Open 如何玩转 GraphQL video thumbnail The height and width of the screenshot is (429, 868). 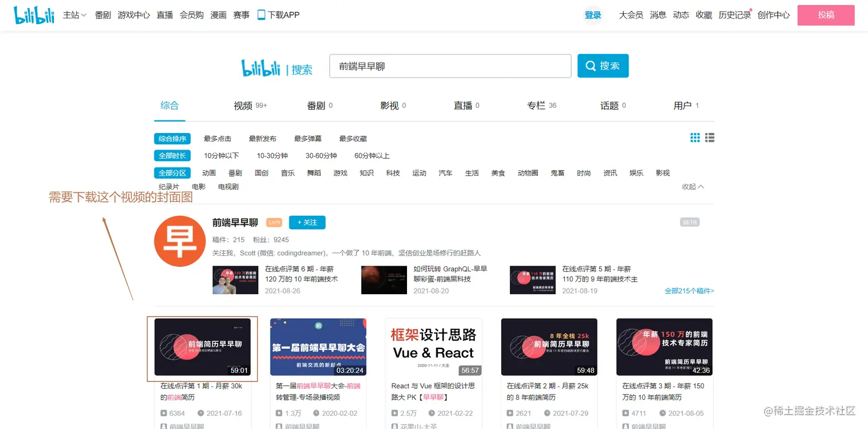pyautogui.click(x=384, y=280)
